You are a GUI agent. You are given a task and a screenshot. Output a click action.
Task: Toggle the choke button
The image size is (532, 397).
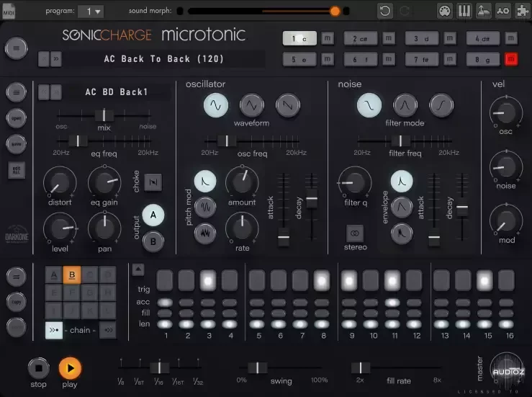click(x=153, y=182)
